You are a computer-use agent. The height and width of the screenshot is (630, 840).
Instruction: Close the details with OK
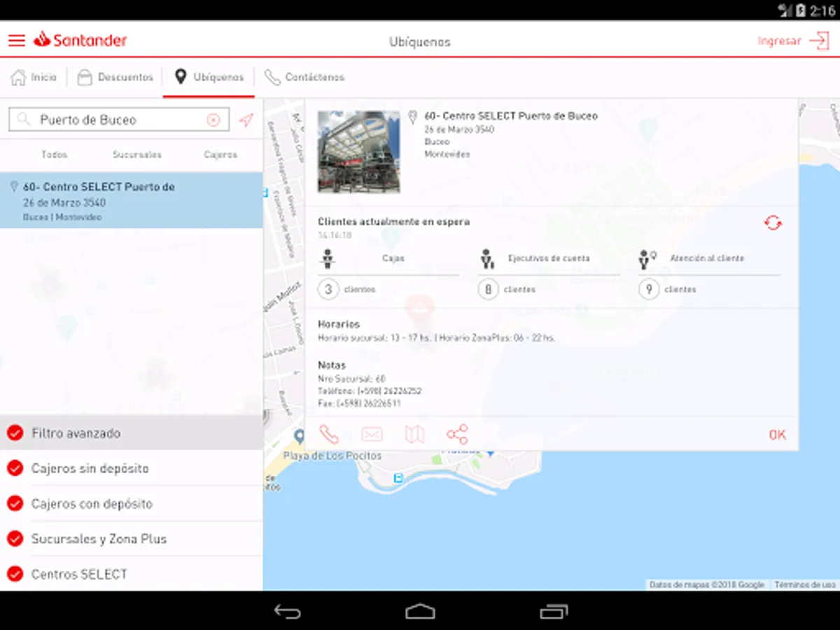(777, 435)
